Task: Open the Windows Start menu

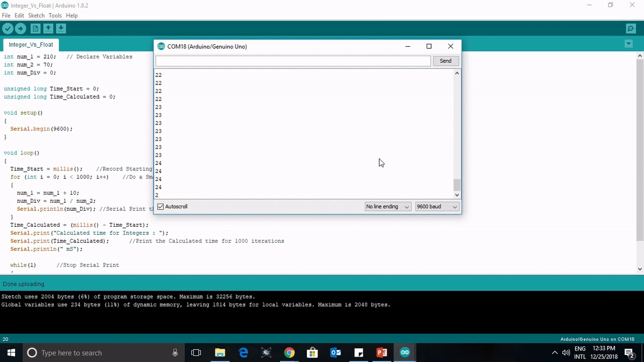Action: [x=11, y=352]
